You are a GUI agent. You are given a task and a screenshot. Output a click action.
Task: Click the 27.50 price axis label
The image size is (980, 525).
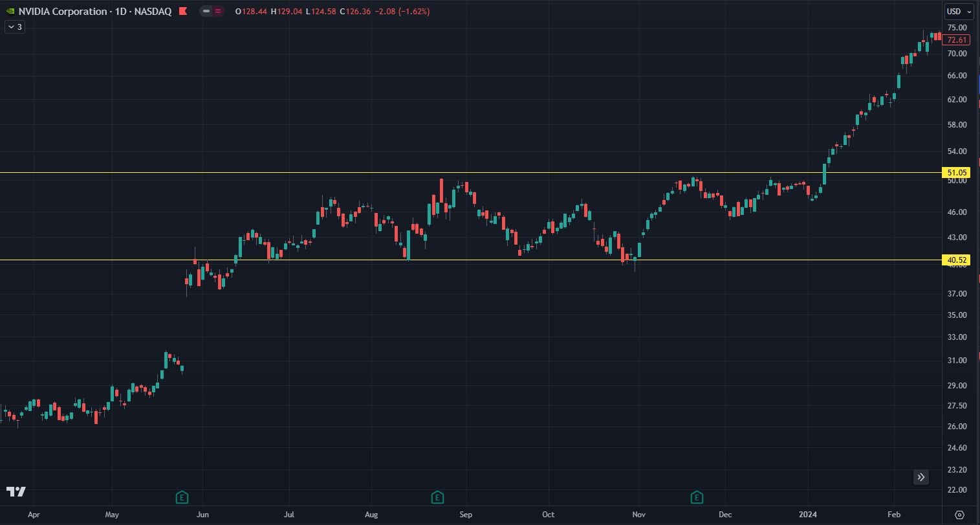pos(957,406)
